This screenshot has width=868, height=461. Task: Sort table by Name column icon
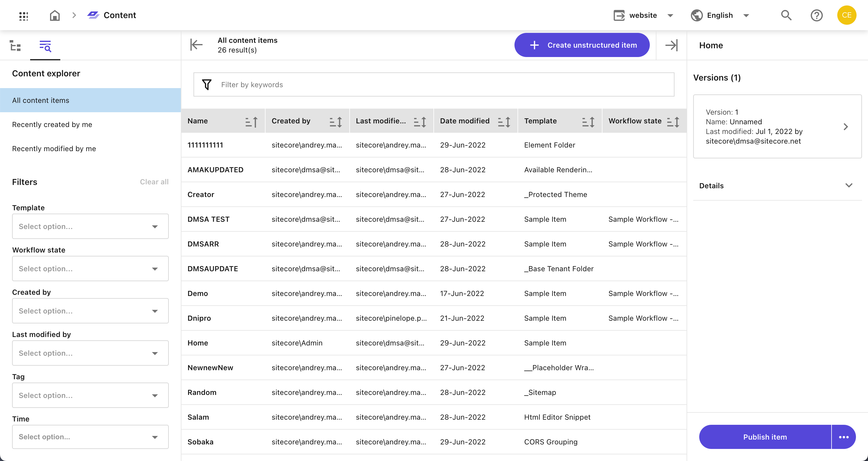click(251, 121)
